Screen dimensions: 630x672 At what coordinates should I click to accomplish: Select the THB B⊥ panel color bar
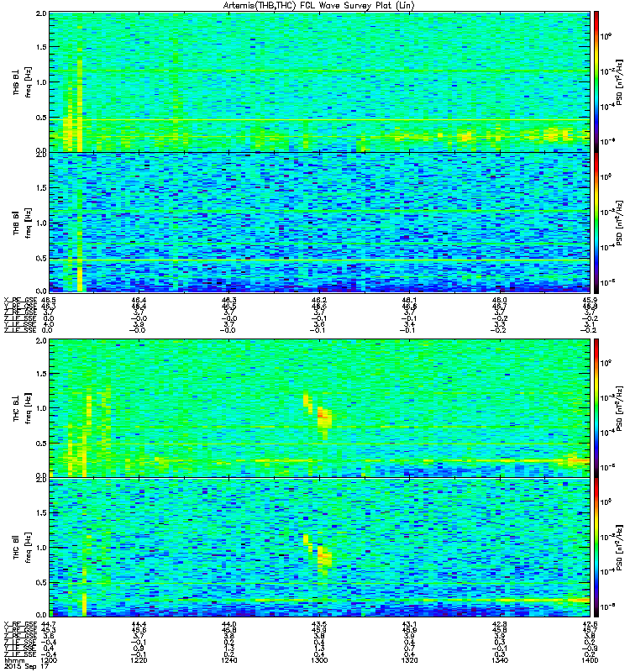pyautogui.click(x=596, y=81)
